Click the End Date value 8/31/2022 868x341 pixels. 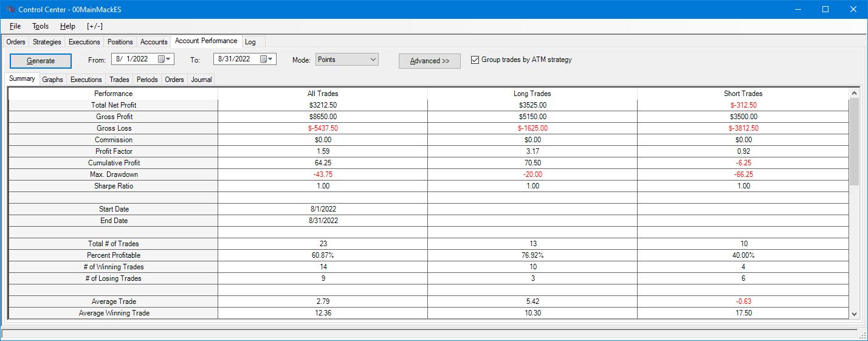tap(323, 221)
